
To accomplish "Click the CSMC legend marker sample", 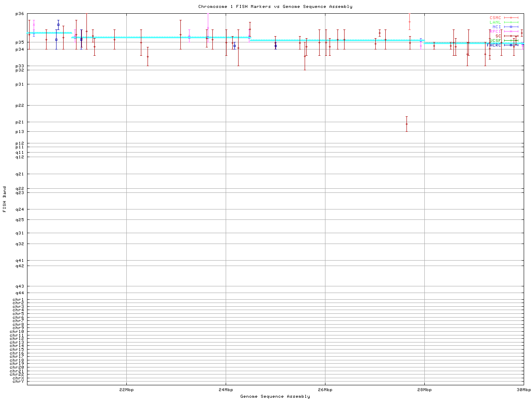I will pos(511,18).
